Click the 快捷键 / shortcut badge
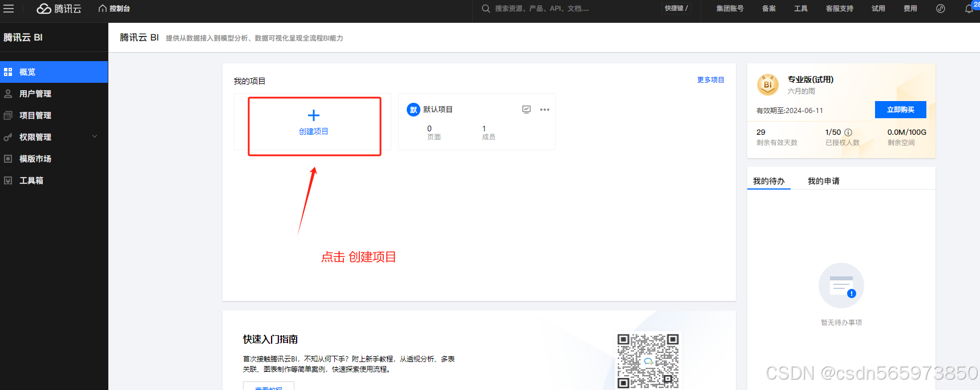Image resolution: width=980 pixels, height=390 pixels. [x=677, y=9]
